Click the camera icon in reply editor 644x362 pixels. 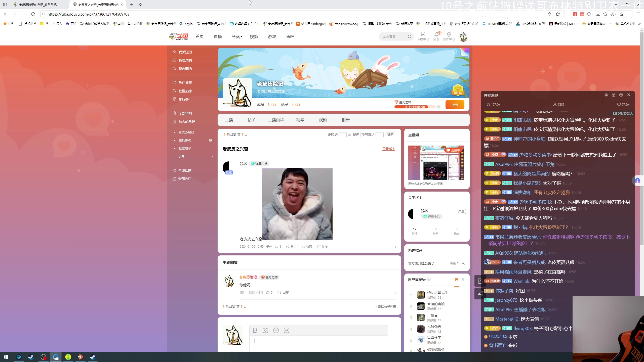coord(265,330)
